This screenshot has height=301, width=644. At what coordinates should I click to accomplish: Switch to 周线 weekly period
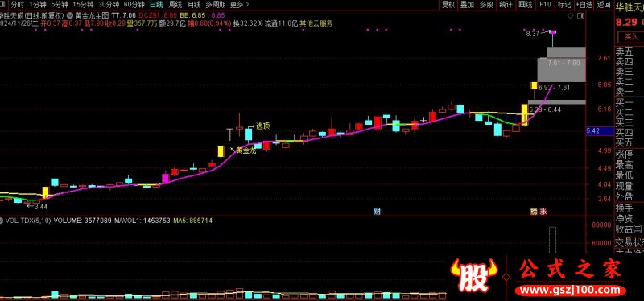click(x=175, y=5)
